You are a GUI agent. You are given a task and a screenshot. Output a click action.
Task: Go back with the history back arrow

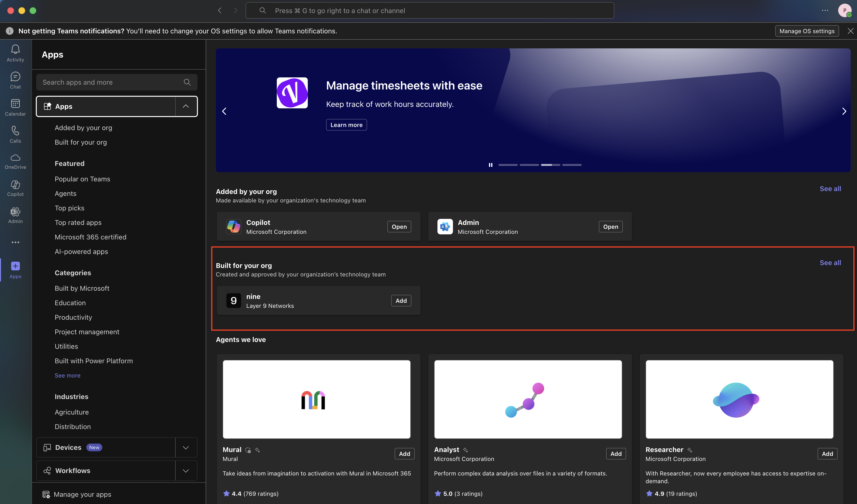(220, 11)
